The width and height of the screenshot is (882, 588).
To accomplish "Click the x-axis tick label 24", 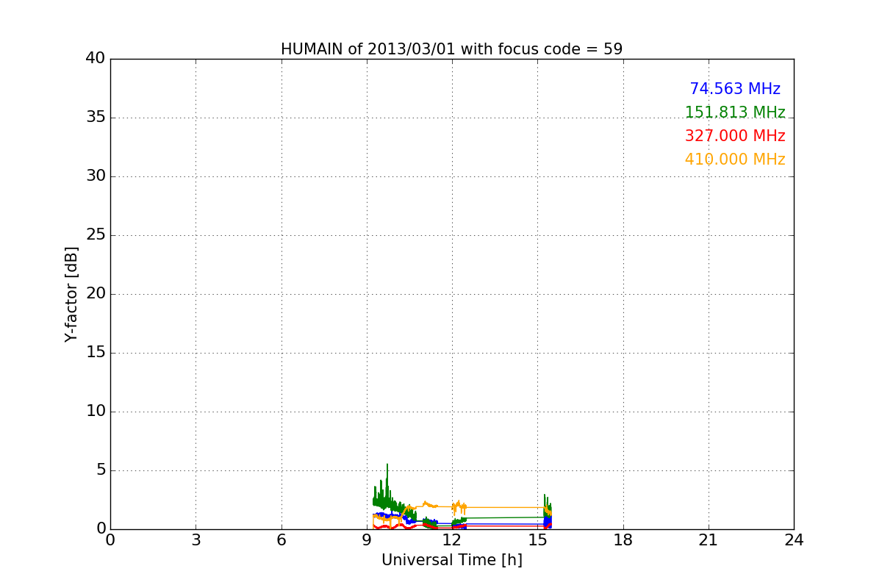I will click(794, 540).
